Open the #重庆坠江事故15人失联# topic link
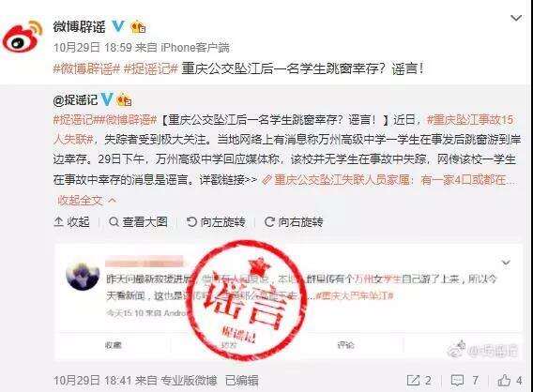The width and height of the screenshot is (533, 392). (283, 129)
